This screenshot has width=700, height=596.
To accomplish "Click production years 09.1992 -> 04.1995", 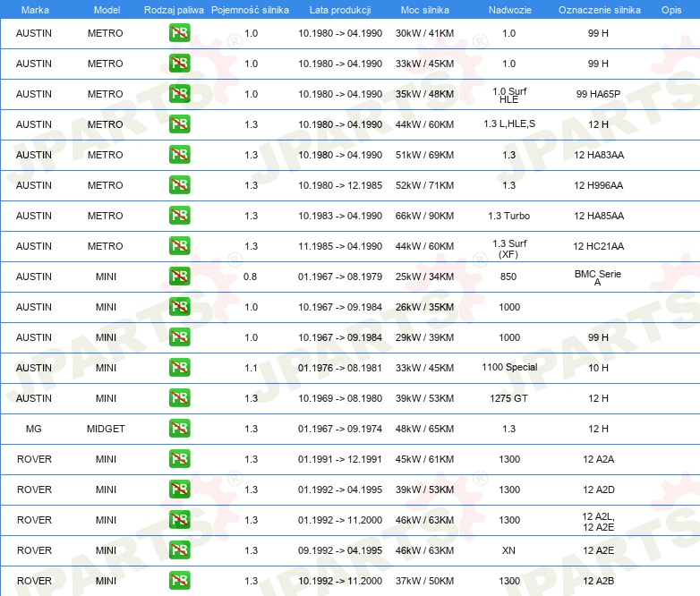I will pyautogui.click(x=340, y=550).
